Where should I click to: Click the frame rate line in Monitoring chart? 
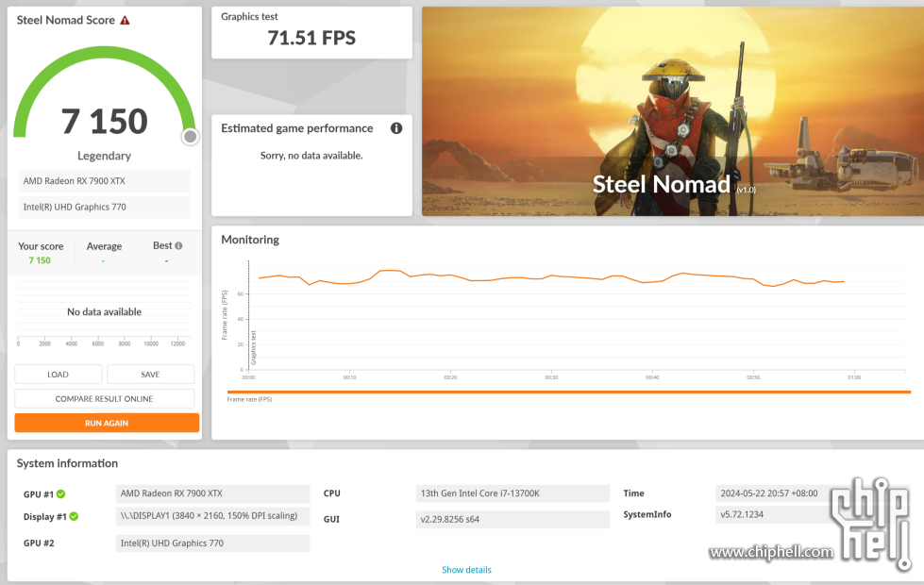click(x=551, y=278)
